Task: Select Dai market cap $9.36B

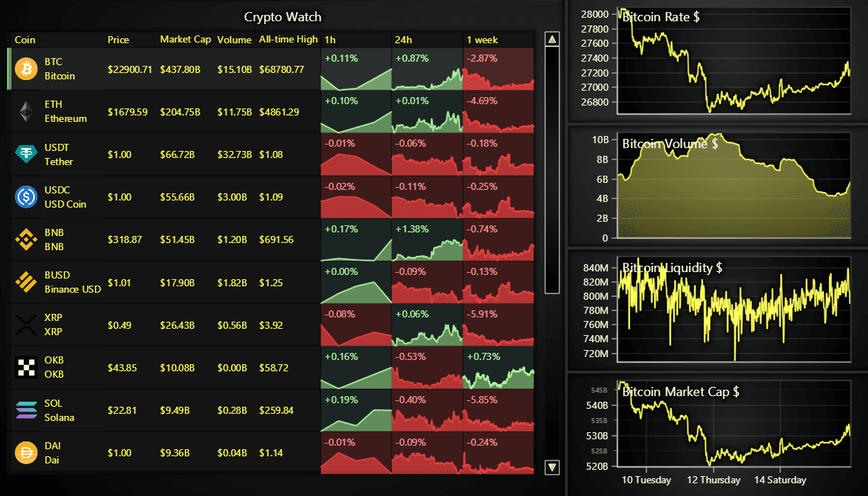Action: tap(174, 453)
